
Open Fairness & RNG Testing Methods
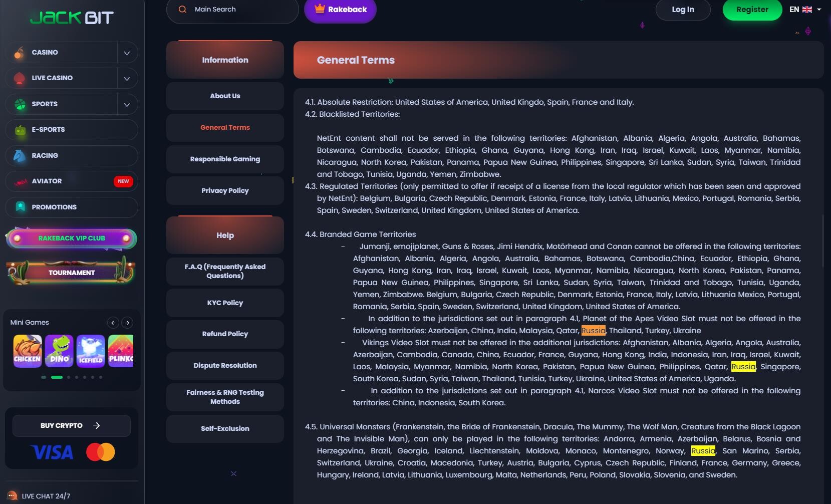(x=225, y=397)
